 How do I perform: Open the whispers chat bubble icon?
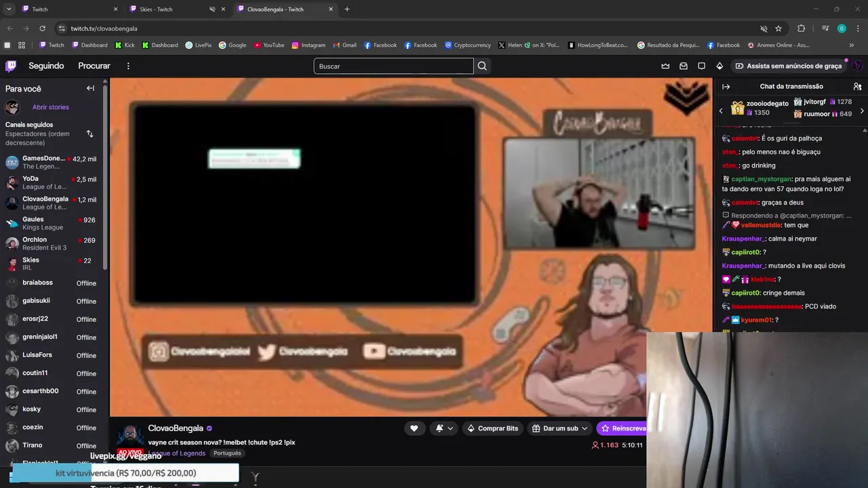(702, 66)
